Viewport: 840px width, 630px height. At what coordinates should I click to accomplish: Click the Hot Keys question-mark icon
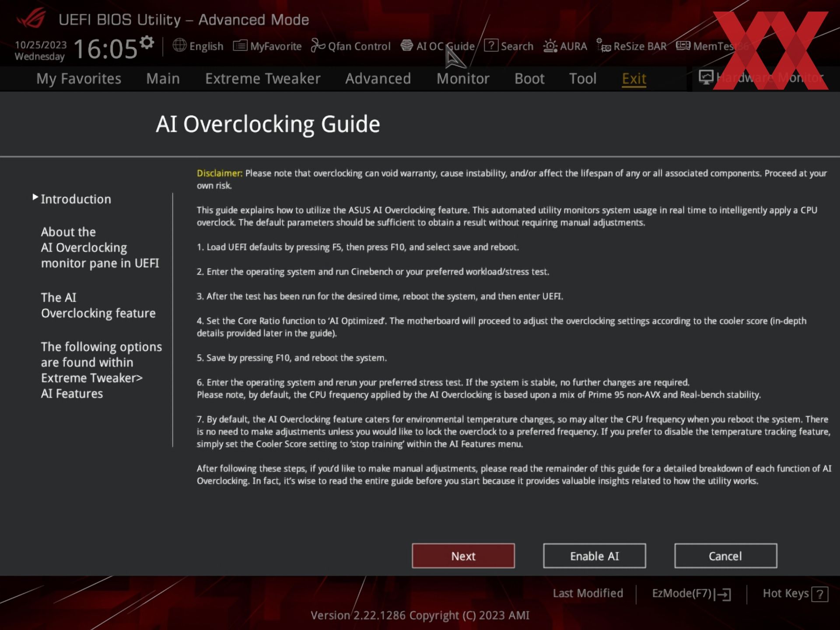pyautogui.click(x=820, y=595)
